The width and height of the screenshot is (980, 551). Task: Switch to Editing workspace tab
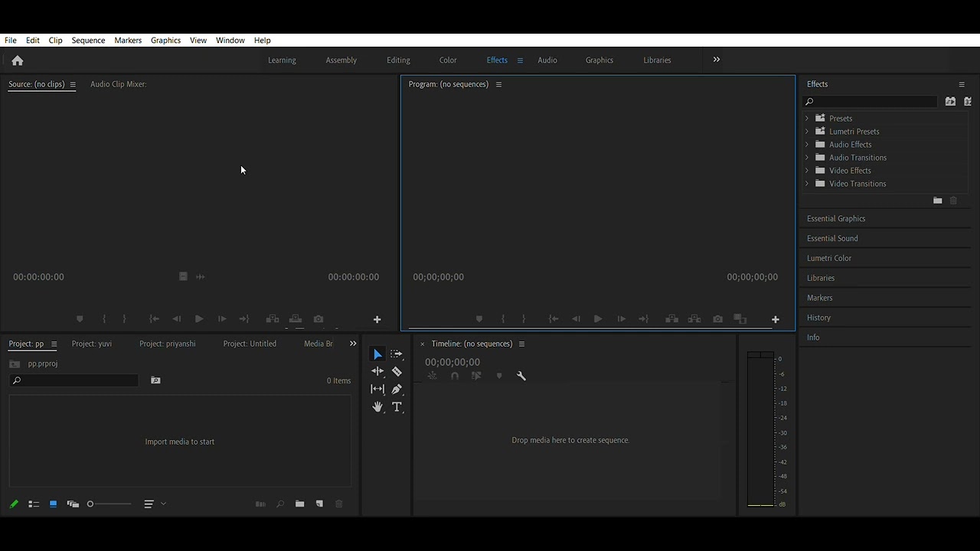[x=398, y=60]
